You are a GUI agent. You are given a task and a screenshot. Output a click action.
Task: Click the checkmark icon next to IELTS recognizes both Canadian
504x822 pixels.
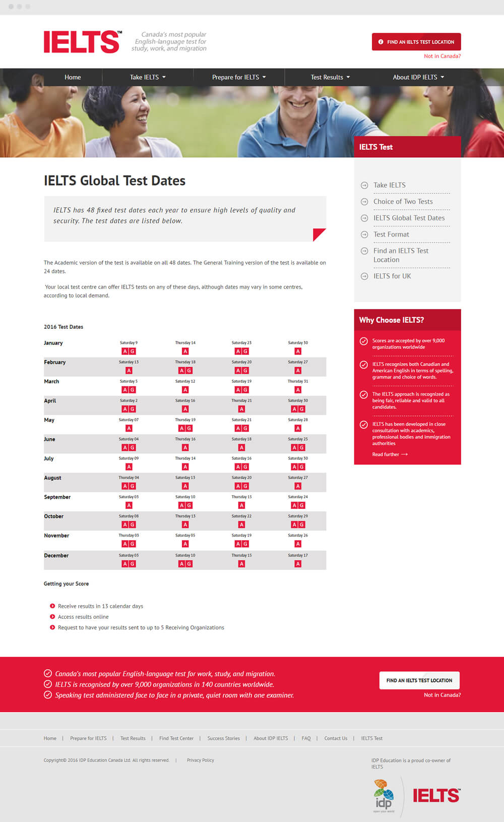[364, 365]
